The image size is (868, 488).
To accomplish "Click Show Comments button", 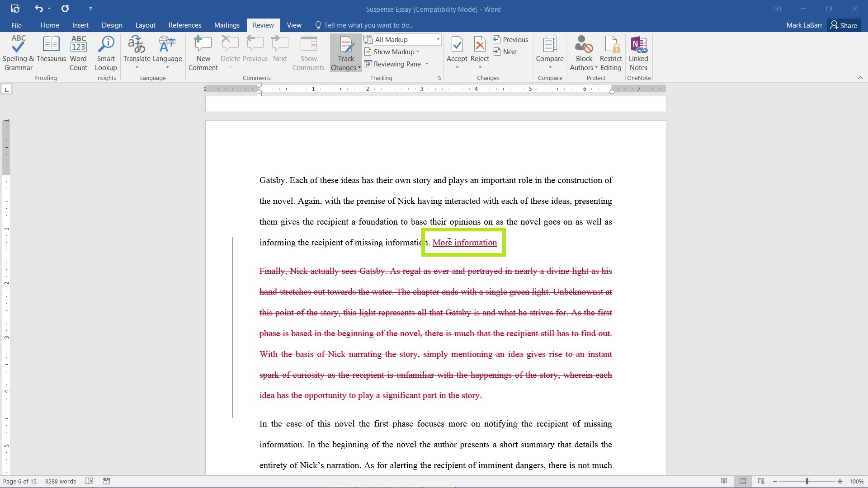I will pyautogui.click(x=308, y=53).
